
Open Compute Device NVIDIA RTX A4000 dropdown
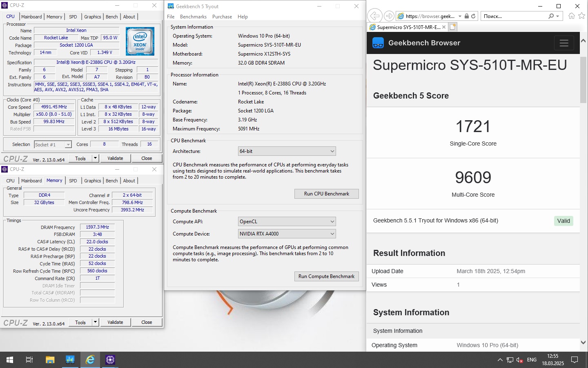tap(287, 234)
